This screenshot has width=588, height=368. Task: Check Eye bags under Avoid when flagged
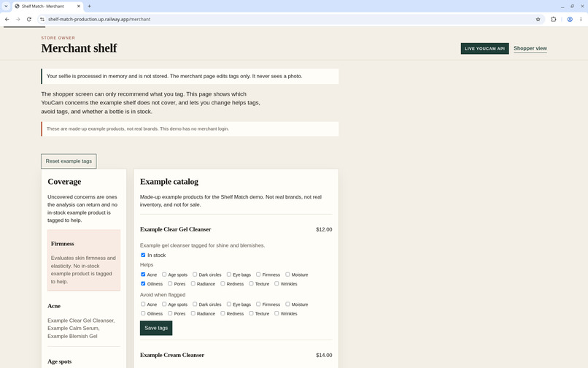(229, 304)
